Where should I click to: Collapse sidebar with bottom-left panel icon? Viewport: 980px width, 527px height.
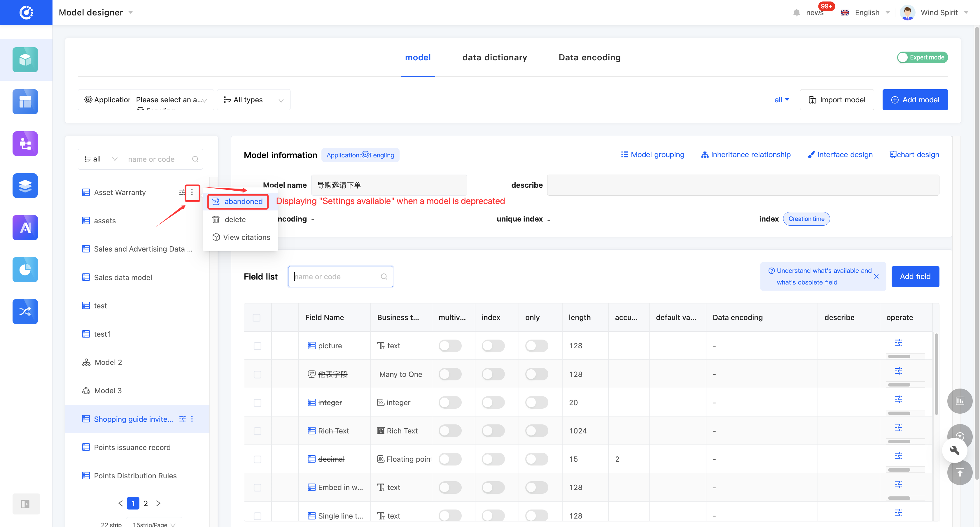click(25, 504)
